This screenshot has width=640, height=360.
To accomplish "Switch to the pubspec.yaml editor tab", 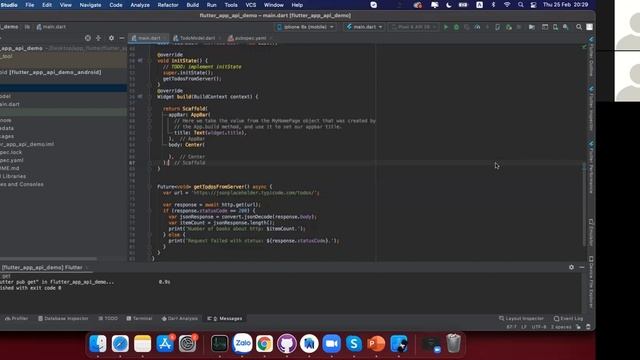I will click(249, 38).
